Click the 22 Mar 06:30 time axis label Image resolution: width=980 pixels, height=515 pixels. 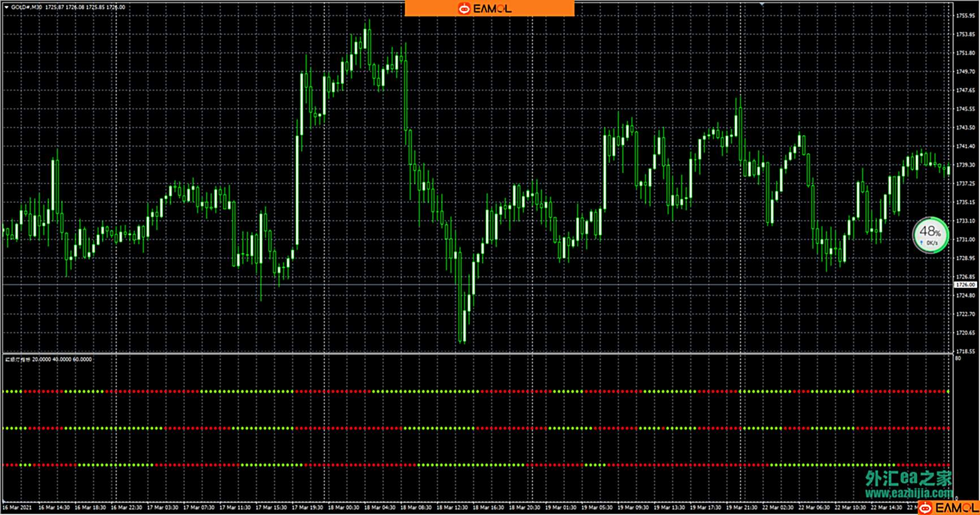(813, 508)
